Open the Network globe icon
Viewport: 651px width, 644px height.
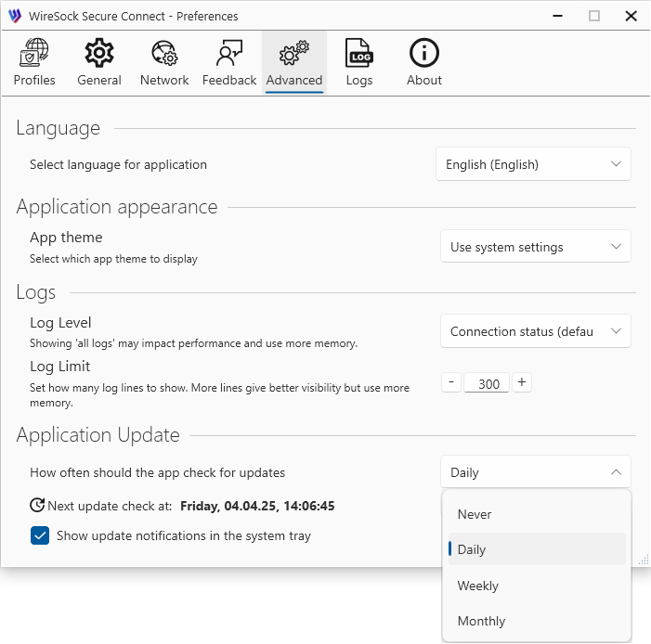point(164,53)
